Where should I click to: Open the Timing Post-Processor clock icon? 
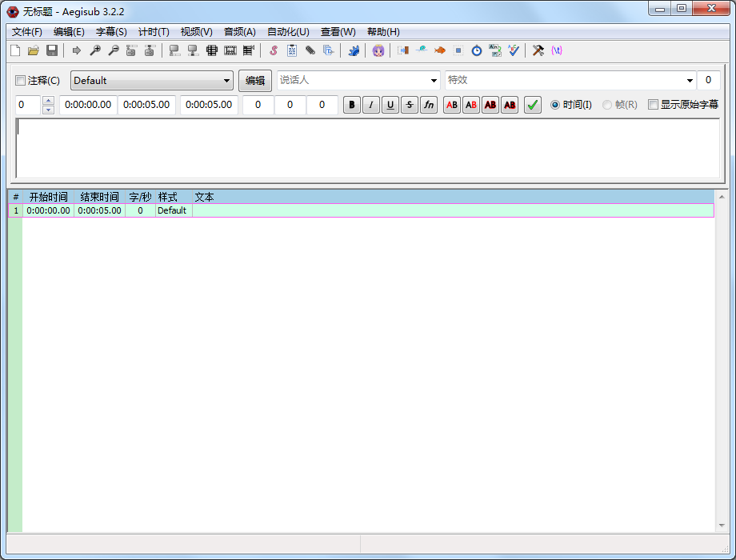pyautogui.click(x=477, y=50)
